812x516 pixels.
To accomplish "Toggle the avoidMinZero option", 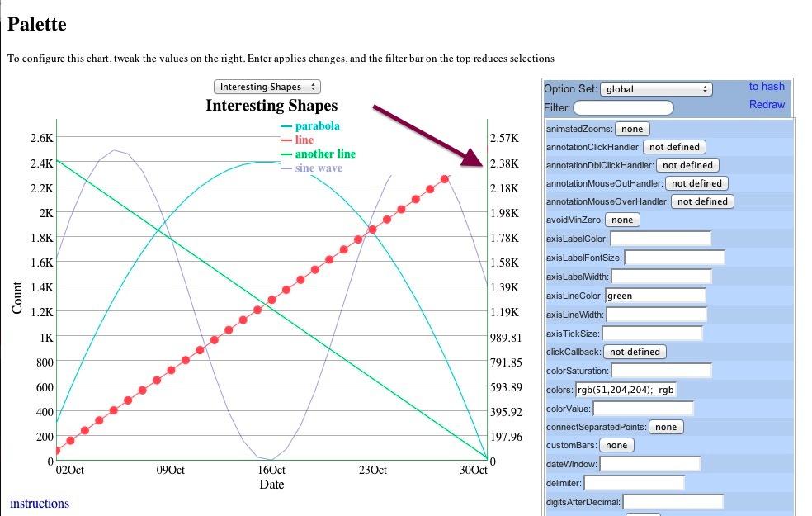I will click(622, 220).
